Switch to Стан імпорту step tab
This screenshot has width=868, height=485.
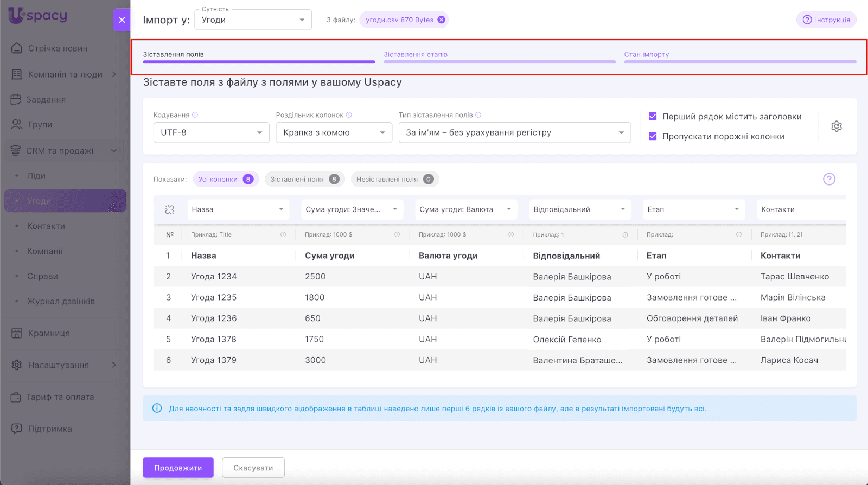tap(740, 56)
